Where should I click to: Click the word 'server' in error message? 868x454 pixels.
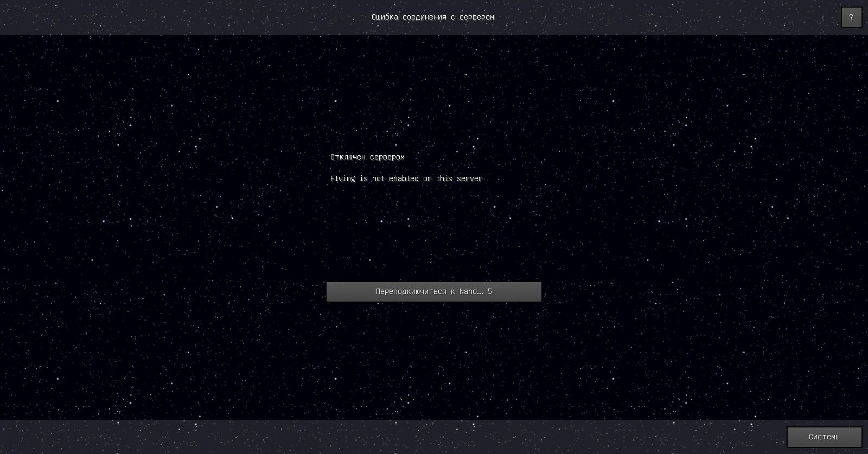[469, 178]
